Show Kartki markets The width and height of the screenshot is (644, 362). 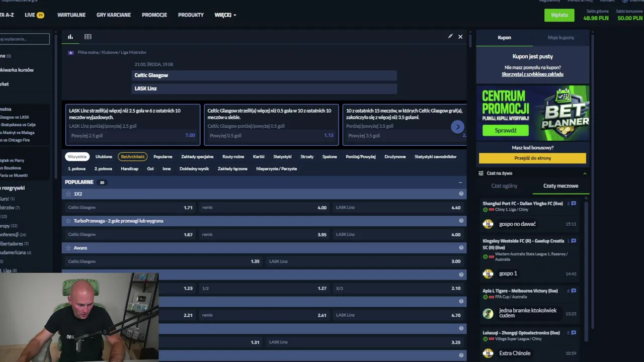click(259, 157)
